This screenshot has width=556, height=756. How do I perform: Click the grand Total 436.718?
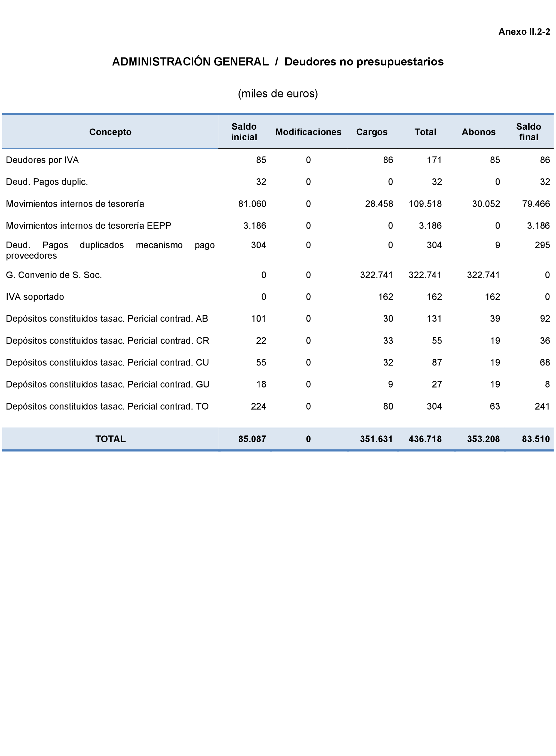(425, 439)
